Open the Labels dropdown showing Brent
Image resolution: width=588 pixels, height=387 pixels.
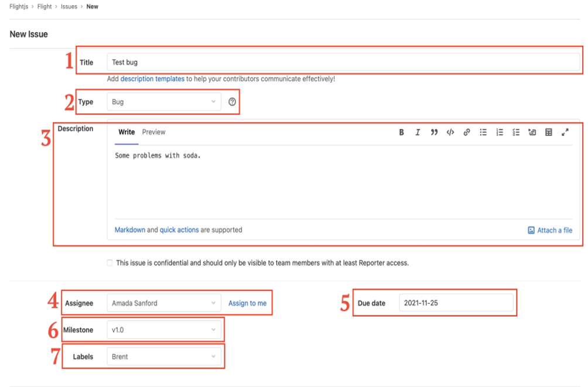point(164,357)
